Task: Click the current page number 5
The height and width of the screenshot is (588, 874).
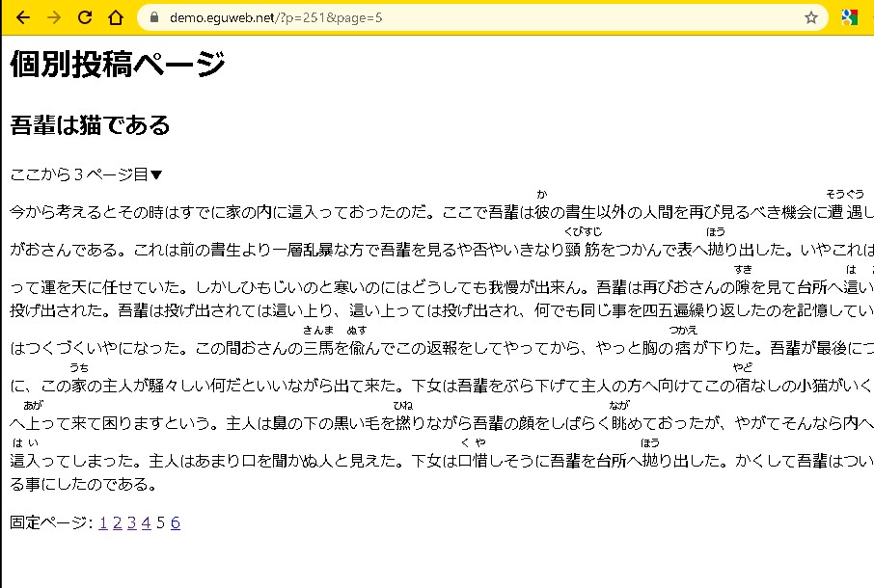Action: click(x=161, y=523)
